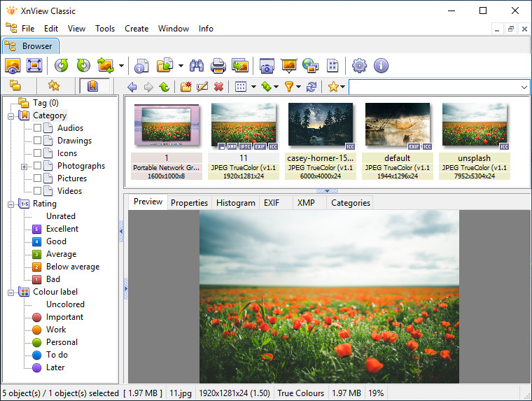This screenshot has width=532, height=401.
Task: Select the Later purple colour label
Action: click(55, 367)
